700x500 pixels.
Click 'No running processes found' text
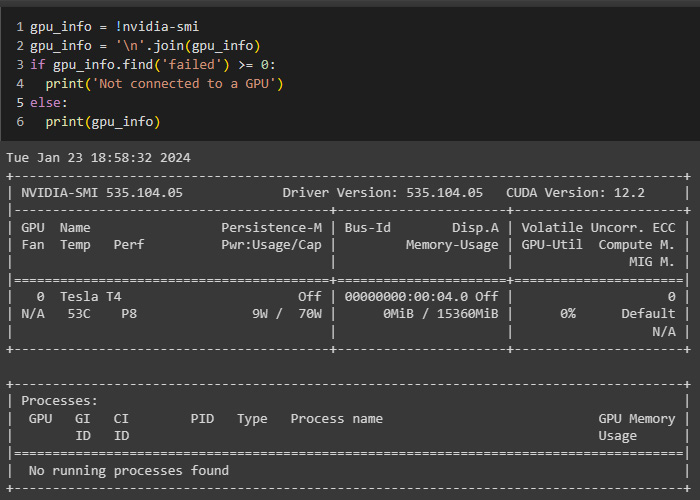[129, 471]
